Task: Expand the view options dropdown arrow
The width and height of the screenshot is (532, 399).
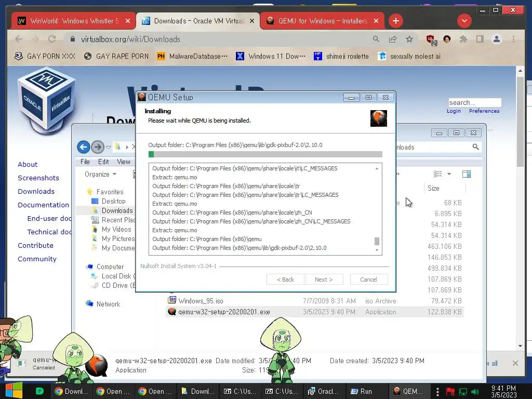Action: coord(449,174)
